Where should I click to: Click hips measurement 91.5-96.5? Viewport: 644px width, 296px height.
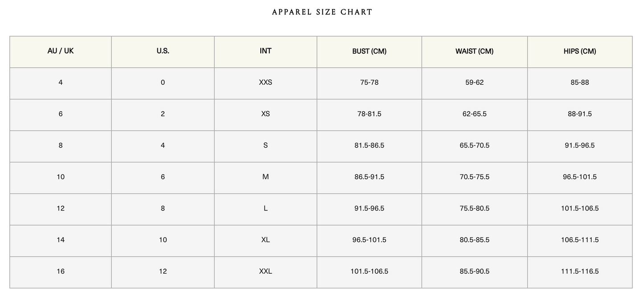(x=579, y=145)
